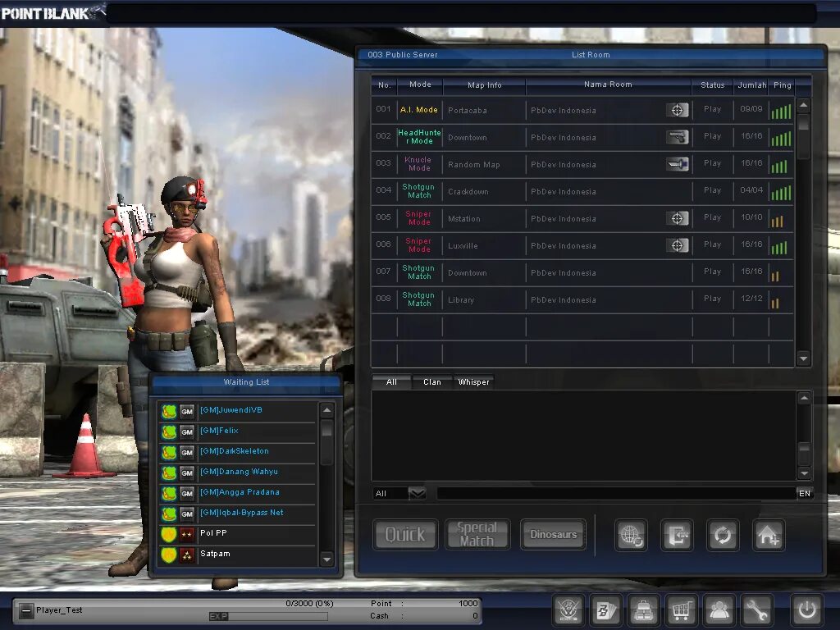Viewport: 840px width, 630px height.
Task: Open game options with the wrench icon
Action: point(756,610)
